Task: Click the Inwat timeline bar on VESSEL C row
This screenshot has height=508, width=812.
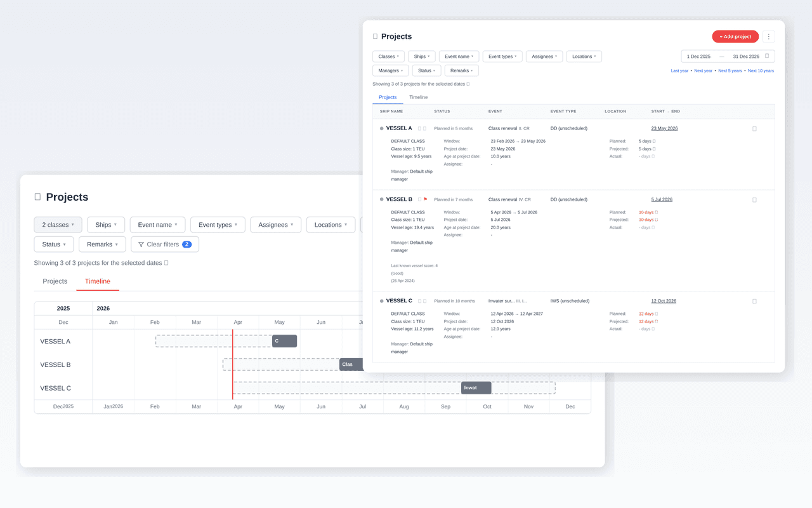Action: (x=476, y=387)
